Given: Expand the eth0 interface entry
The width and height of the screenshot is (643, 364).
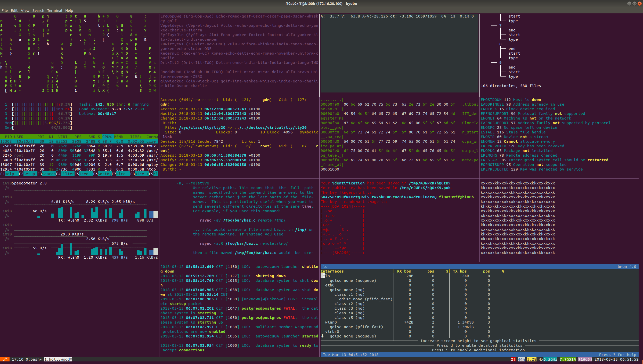Looking at the screenshot, I should pos(330,285).
